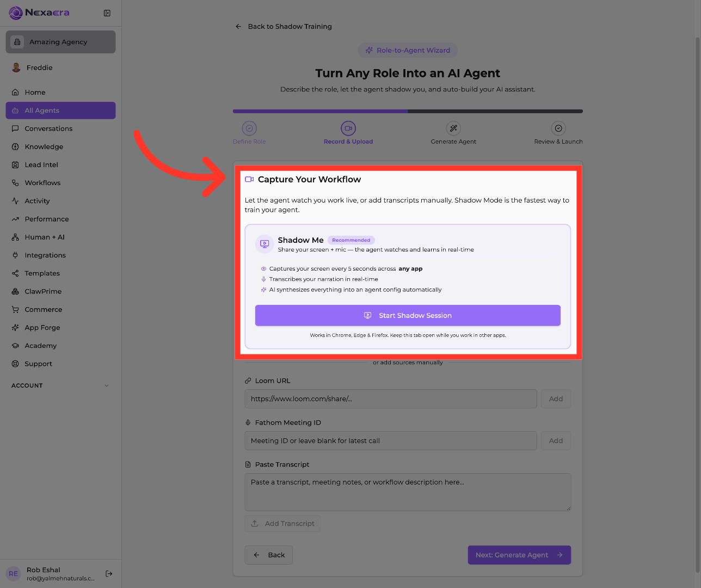This screenshot has height=588, width=701.
Task: Click the logout icon beside Rob Eshal
Action: coord(109,573)
